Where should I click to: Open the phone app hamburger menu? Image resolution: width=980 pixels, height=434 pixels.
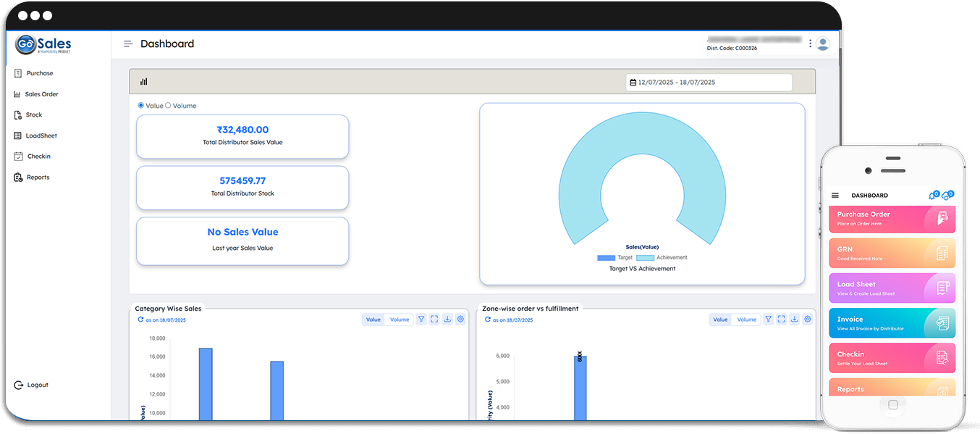[x=835, y=196]
